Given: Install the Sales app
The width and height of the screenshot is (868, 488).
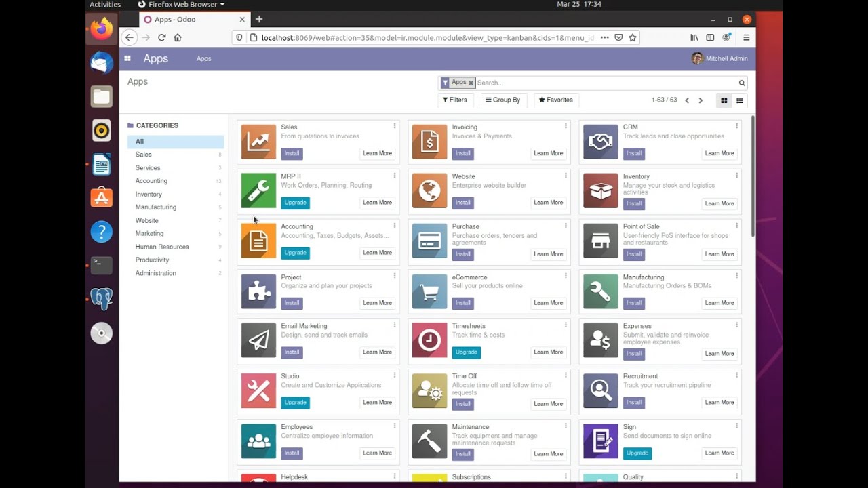Looking at the screenshot, I should pos(292,153).
